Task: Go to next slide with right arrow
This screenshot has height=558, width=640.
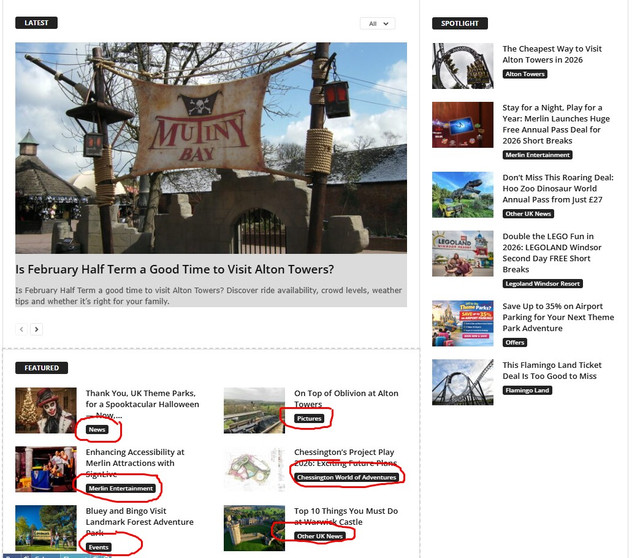Action: pyautogui.click(x=37, y=329)
